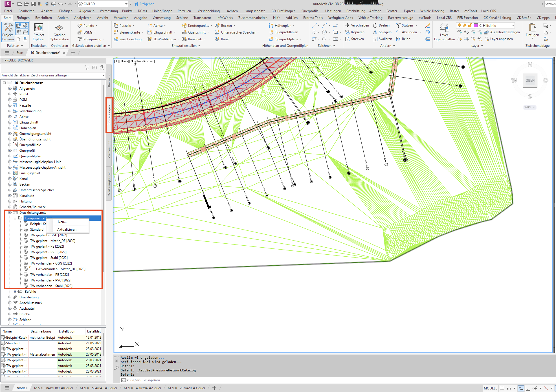Screen dimensions: 556x392
Task: Select 'TW geplant - PVC [2022]' in the tree
Action: pos(48,252)
